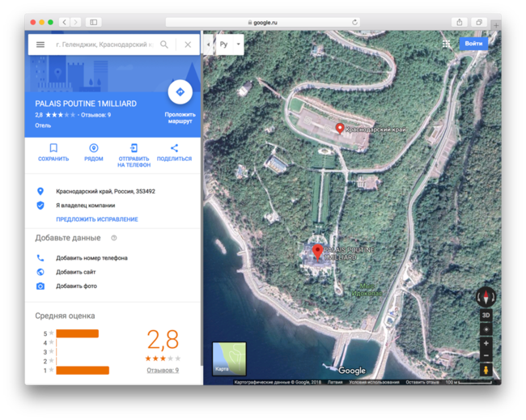
Task: Save the place with the Сохранить icon
Action: [x=53, y=149]
